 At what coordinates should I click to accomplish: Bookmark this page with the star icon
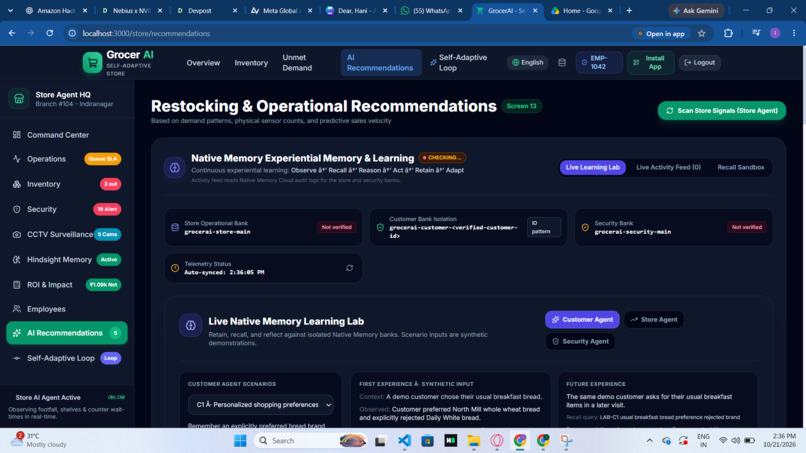click(702, 33)
